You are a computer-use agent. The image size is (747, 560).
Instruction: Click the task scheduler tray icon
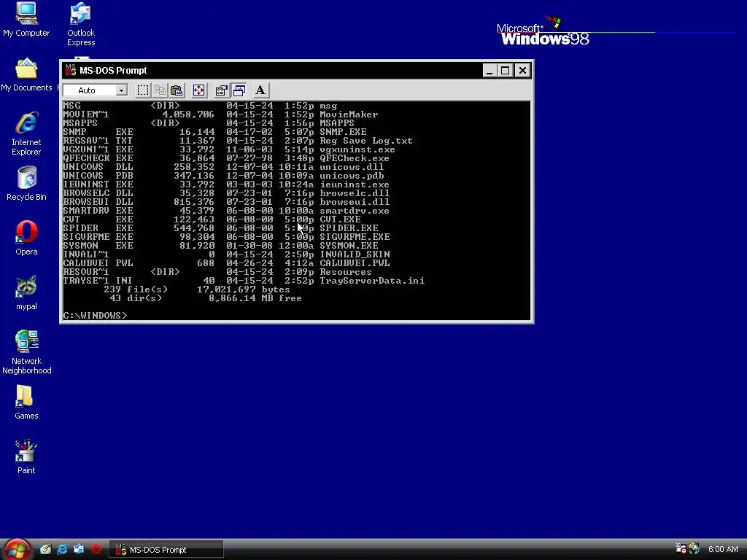point(681,548)
